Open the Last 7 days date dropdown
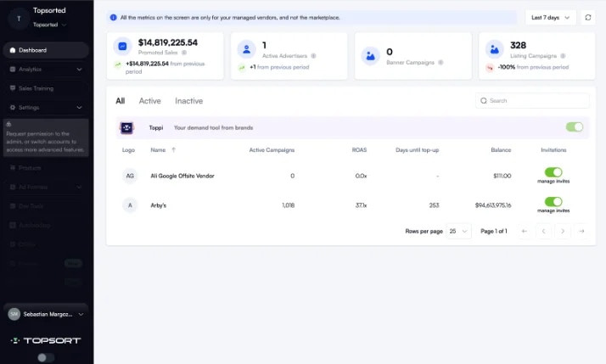This screenshot has width=606, height=364. click(x=550, y=17)
